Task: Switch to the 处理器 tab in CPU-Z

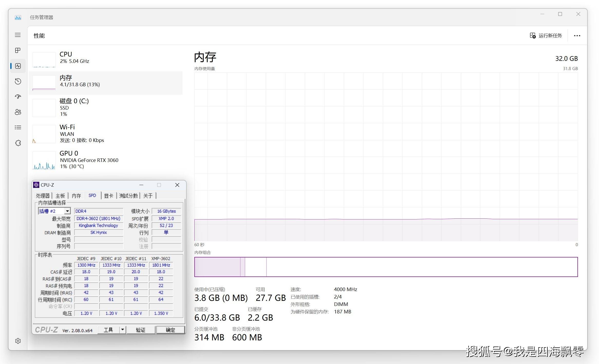Action: tap(43, 195)
